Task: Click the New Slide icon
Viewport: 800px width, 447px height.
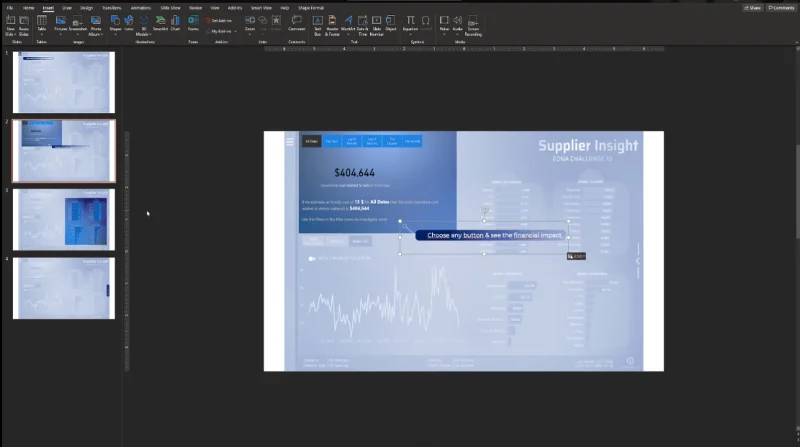Action: [10, 20]
